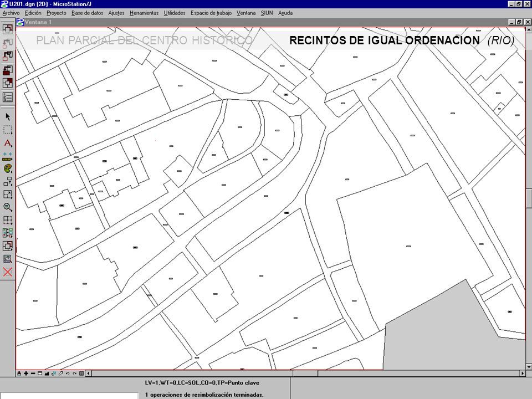Click the Ventana 1 window control icon
The width and height of the screenshot is (532, 399).
point(21,22)
